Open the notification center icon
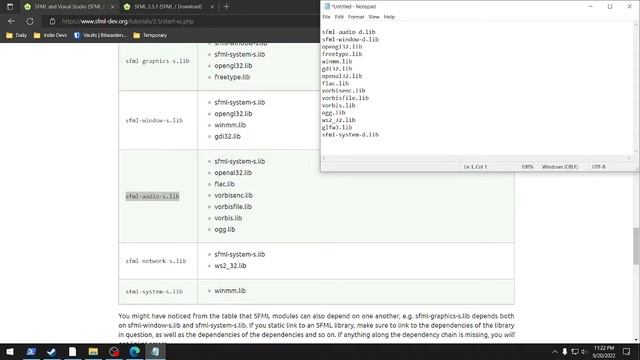 pyautogui.click(x=627, y=351)
